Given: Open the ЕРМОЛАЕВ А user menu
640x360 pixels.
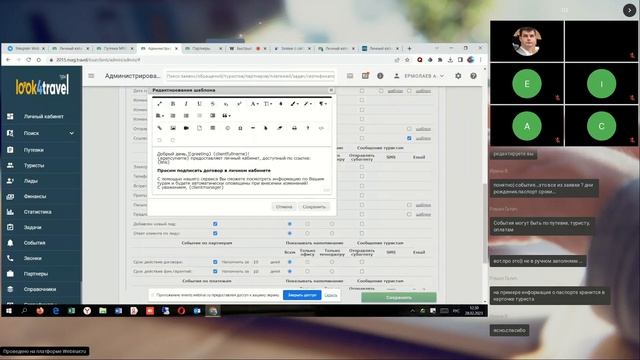Looking at the screenshot, I should pos(419,76).
